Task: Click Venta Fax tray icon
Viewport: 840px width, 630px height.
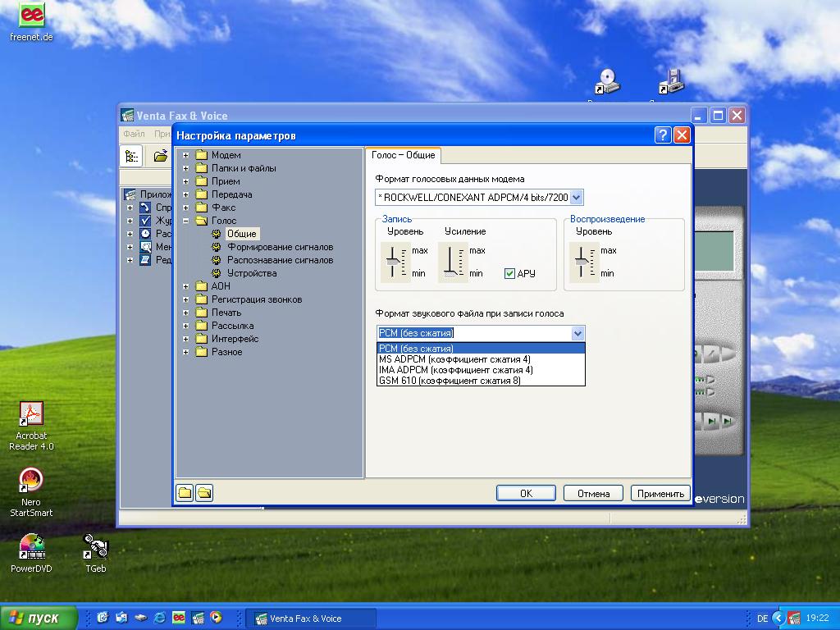Action: coord(793,619)
